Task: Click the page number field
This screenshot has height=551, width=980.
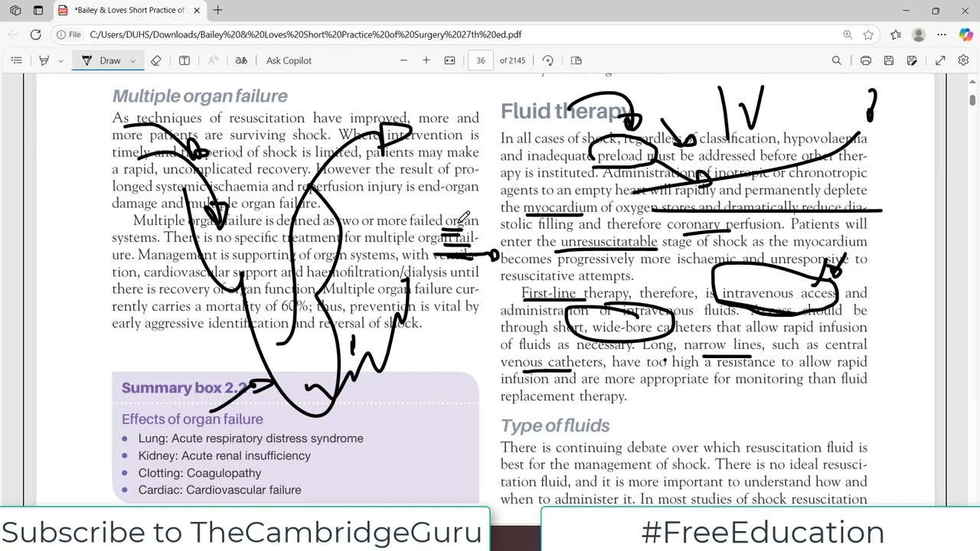Action: pyautogui.click(x=481, y=60)
